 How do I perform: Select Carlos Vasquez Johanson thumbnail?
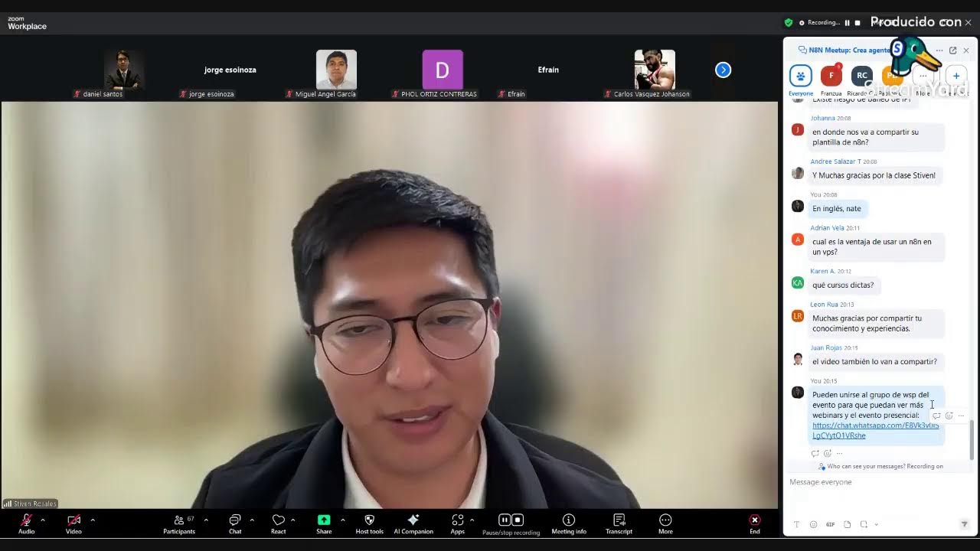[x=655, y=70]
